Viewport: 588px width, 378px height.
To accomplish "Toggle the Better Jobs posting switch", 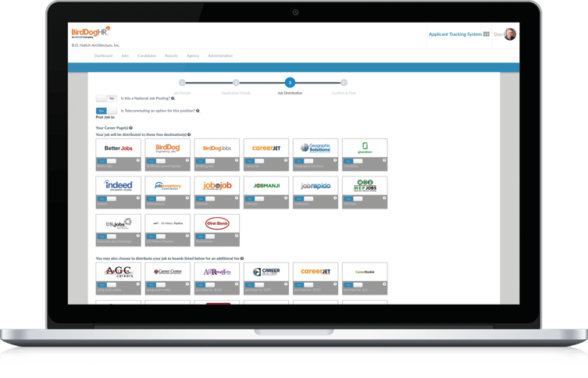I will click(x=107, y=161).
